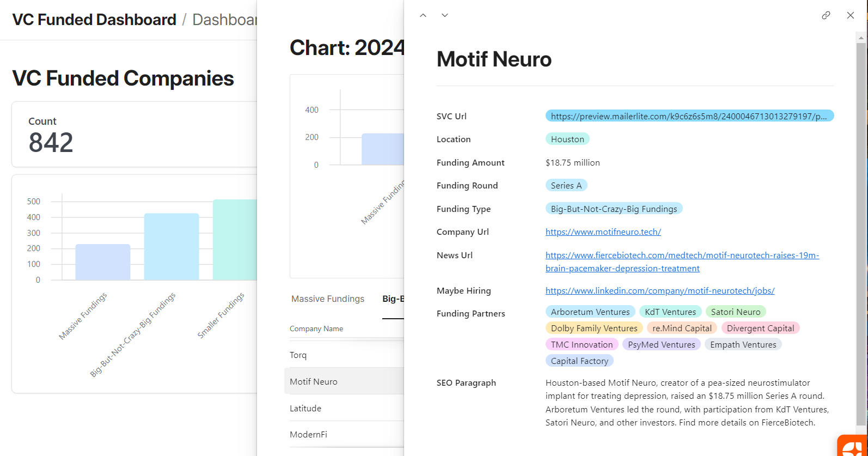
Task: Click the Count 842 summary card
Action: coord(135,135)
